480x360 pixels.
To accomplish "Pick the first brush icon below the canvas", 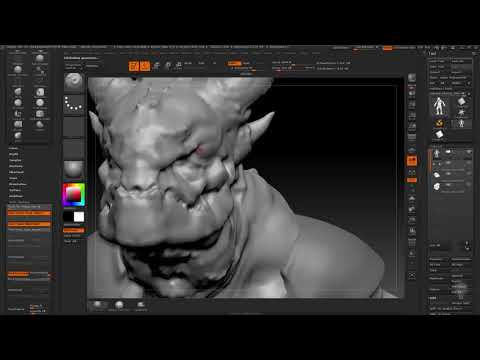I will point(97,305).
